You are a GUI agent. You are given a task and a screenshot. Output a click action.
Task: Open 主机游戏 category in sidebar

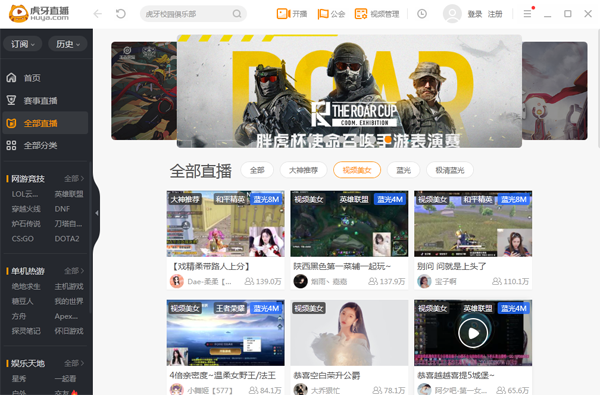pos(69,286)
